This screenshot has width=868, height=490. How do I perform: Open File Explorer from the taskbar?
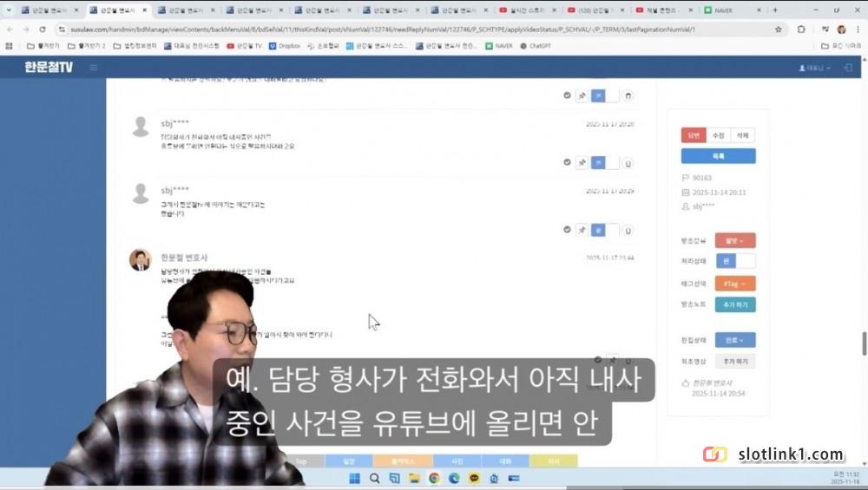click(414, 479)
